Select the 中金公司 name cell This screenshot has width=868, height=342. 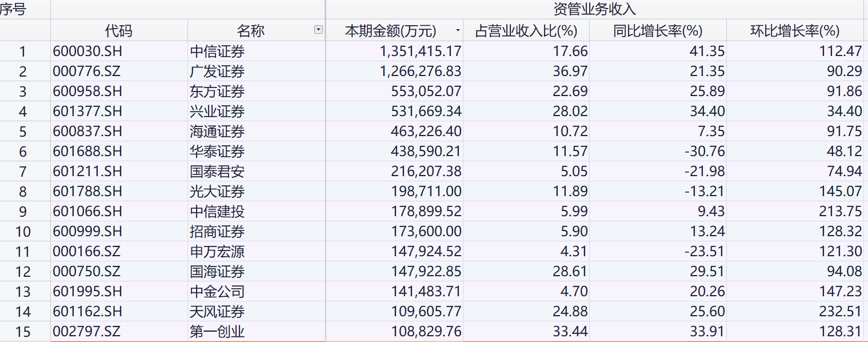point(257,292)
